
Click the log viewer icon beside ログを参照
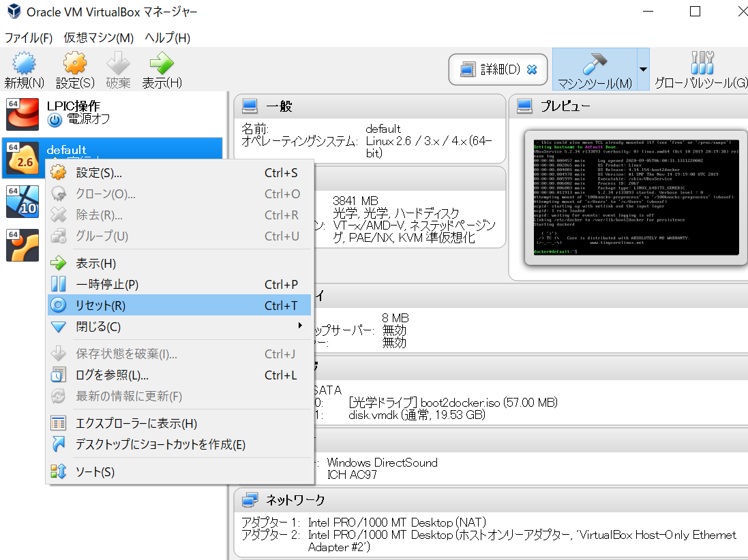click(x=59, y=375)
